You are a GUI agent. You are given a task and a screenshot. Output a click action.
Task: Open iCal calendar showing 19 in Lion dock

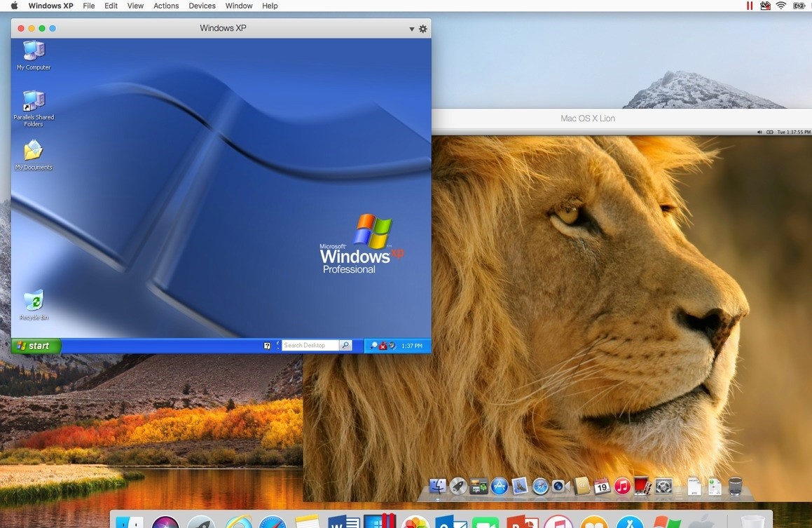coord(602,486)
